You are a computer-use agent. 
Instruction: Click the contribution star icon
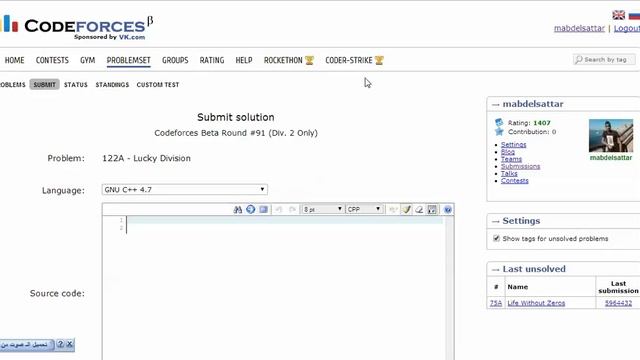coord(499,131)
